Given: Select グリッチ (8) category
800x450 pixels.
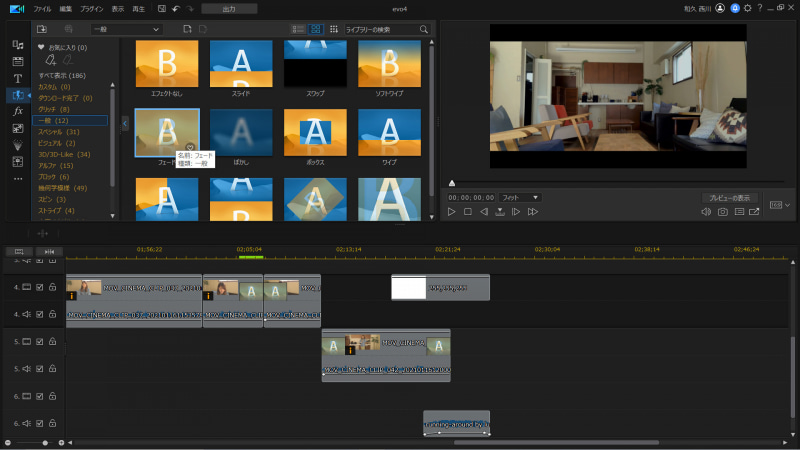Looking at the screenshot, I should coord(54,110).
